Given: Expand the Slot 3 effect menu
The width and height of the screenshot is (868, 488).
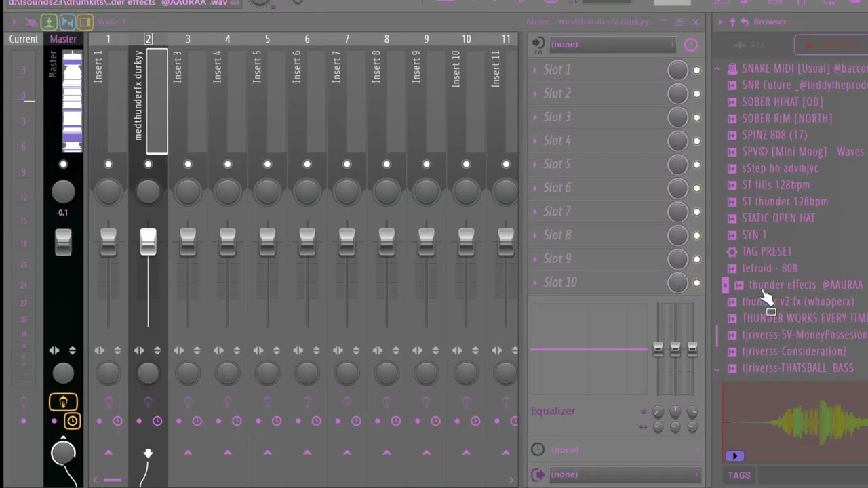Looking at the screenshot, I should (x=535, y=117).
